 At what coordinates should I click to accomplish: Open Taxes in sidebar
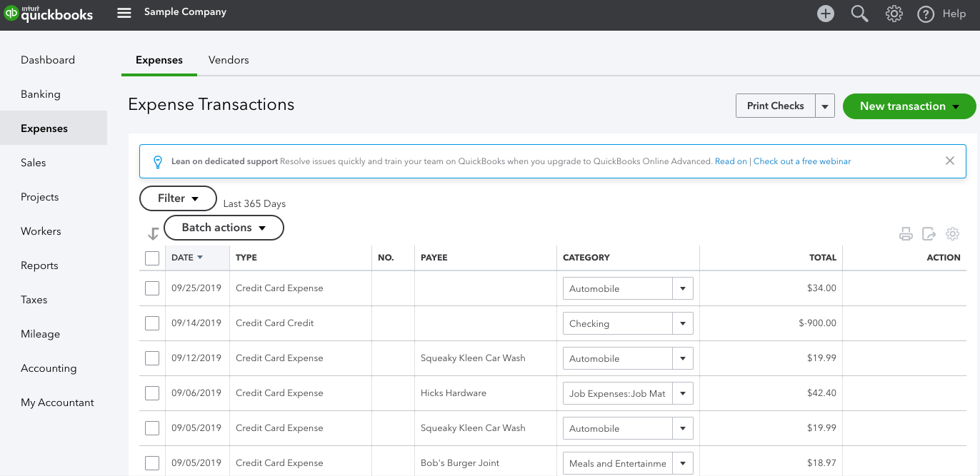coord(34,300)
